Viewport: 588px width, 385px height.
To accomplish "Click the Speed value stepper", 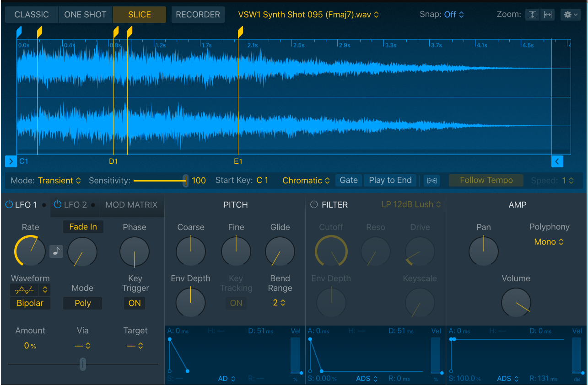I will (x=567, y=181).
